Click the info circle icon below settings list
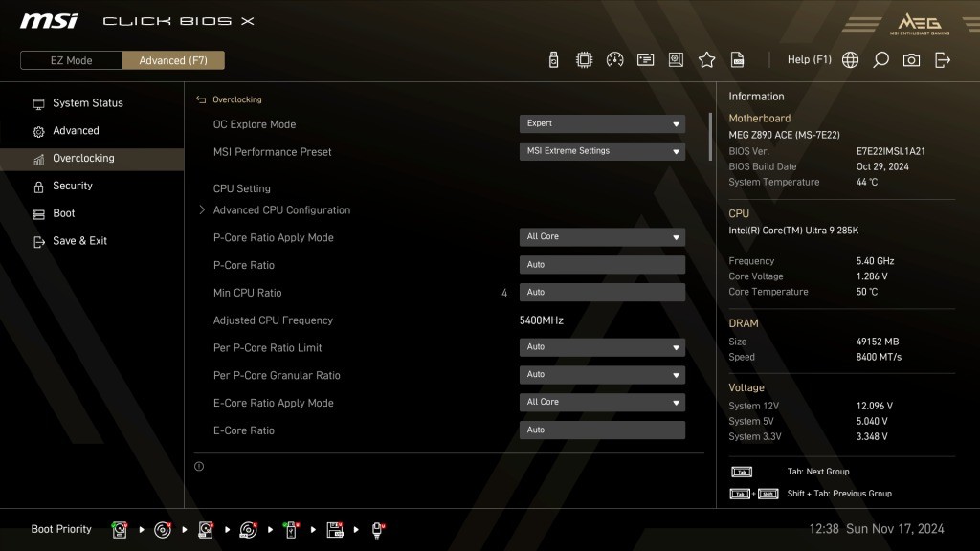This screenshot has height=551, width=980. 199,466
